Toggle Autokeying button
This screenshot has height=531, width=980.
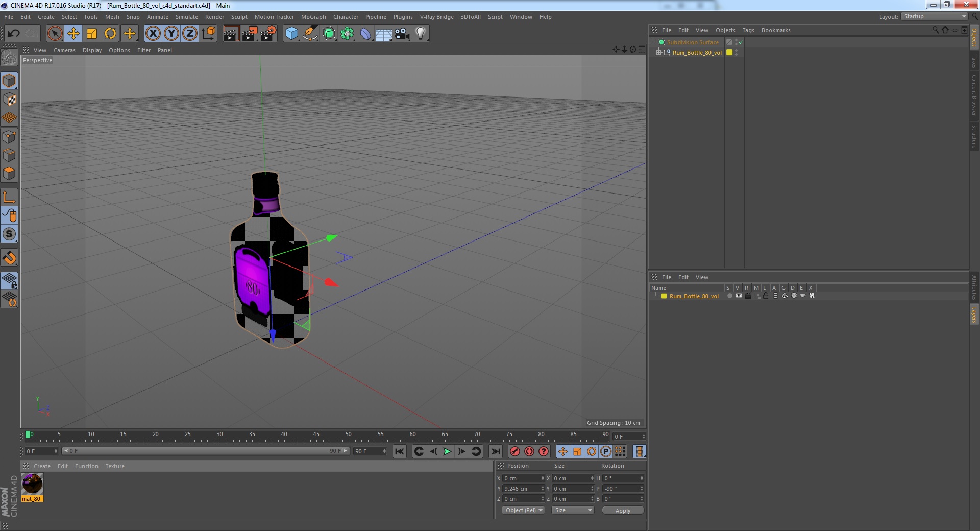point(529,451)
